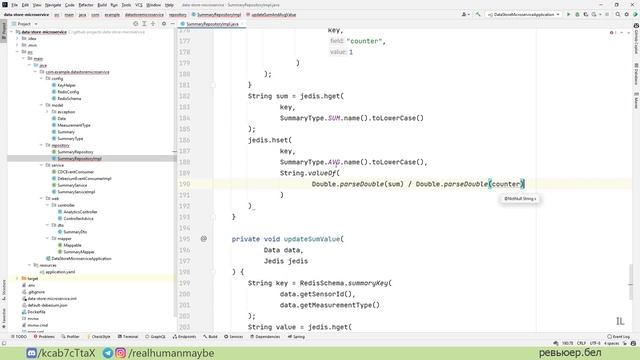Collapse the controller folder
Viewport: 640px width, 360px height.
(47, 205)
